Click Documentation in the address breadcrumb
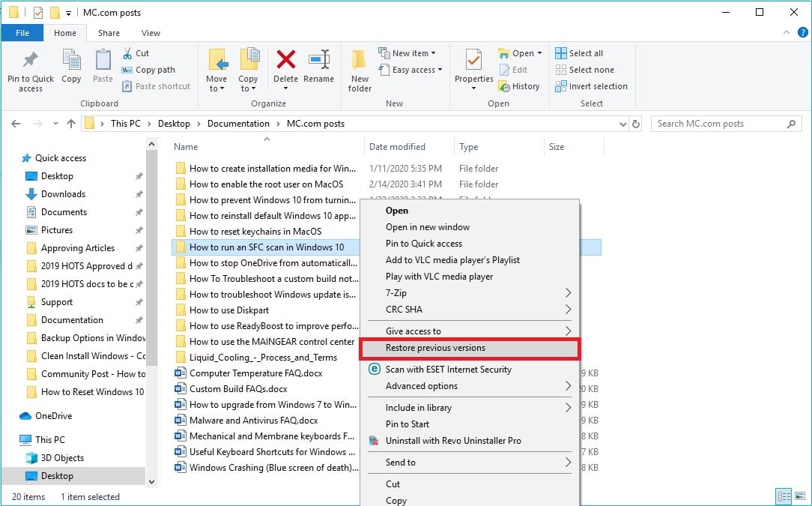 238,124
